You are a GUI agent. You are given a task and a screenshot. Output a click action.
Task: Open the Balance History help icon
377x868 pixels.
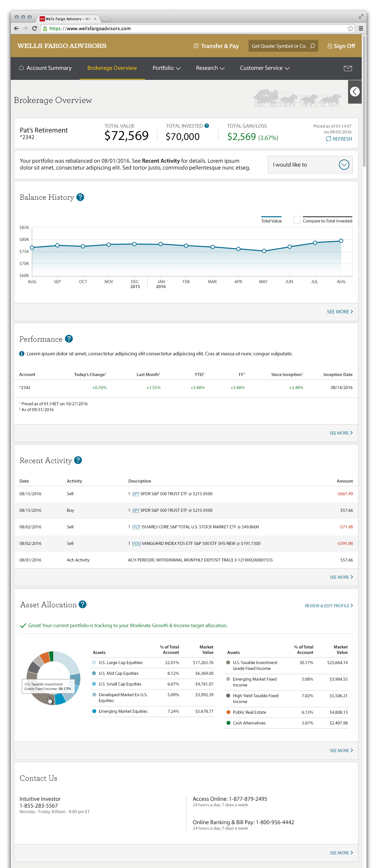[80, 197]
